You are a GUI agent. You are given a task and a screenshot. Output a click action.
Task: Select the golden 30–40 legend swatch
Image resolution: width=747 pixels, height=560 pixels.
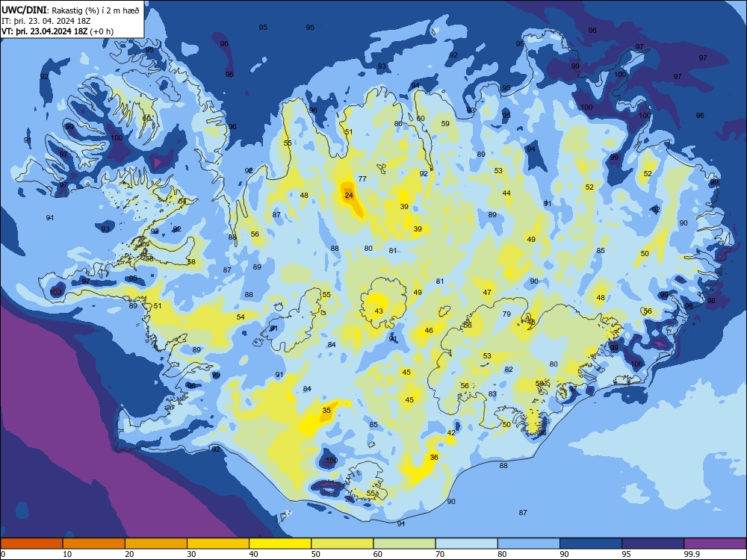tap(218, 544)
